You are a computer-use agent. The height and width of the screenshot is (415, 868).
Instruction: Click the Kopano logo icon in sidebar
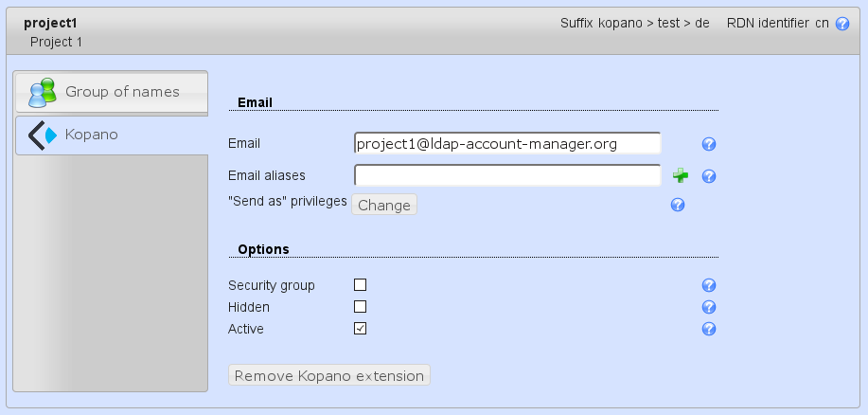tap(43, 135)
